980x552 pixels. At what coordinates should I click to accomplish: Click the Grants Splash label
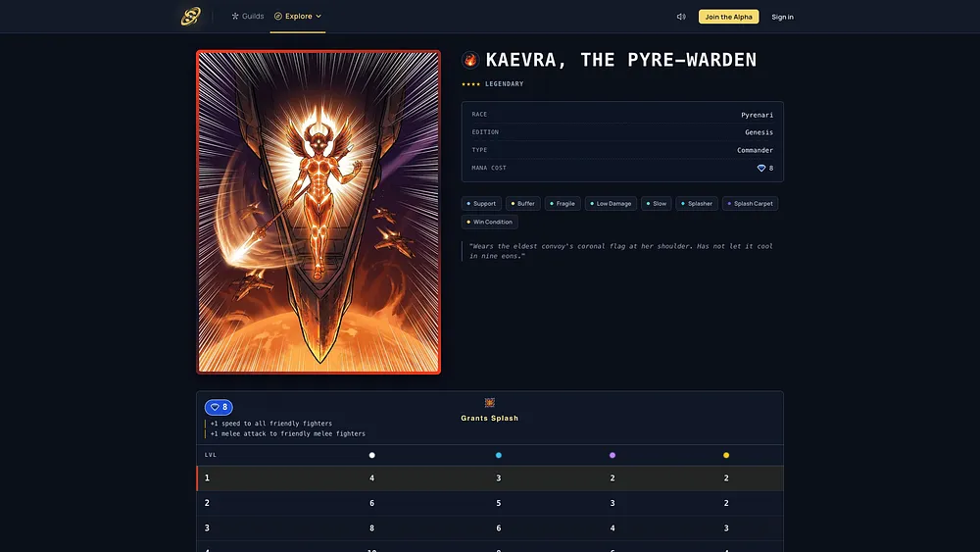(489, 419)
